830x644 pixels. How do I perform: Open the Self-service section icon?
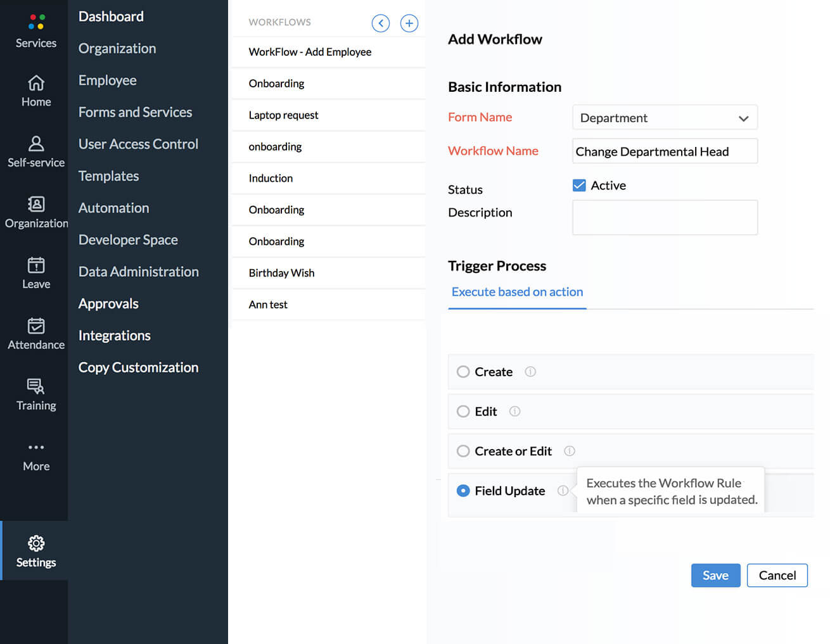coord(36,144)
